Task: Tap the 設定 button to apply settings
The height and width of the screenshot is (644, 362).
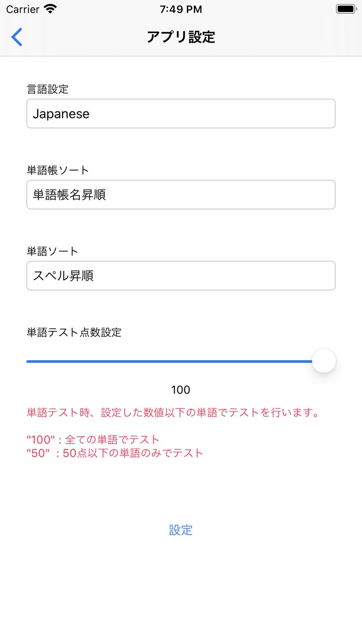Action: [180, 530]
